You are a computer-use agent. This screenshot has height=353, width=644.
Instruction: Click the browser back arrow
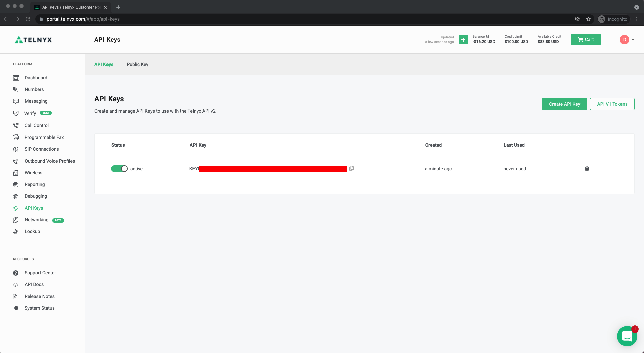(6, 19)
